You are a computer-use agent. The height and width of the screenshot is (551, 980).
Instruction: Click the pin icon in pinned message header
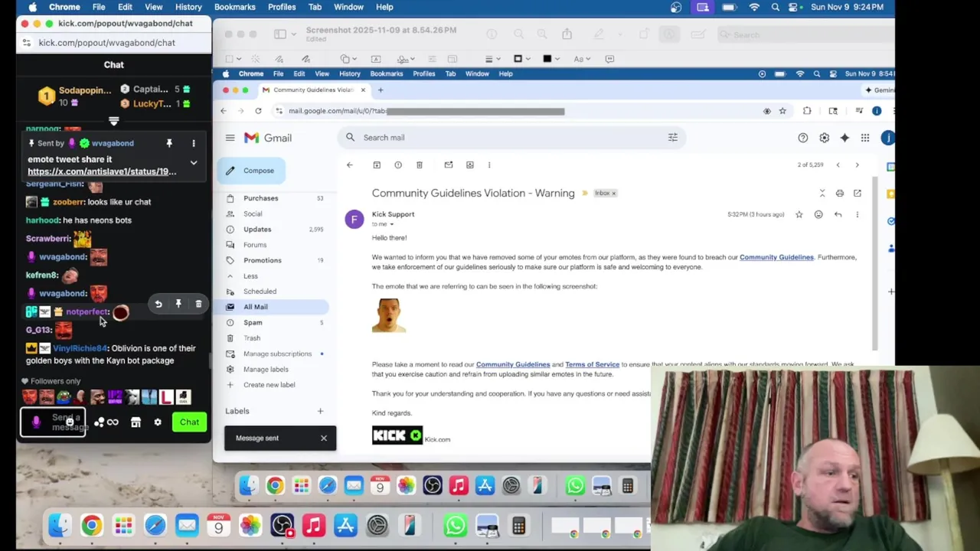169,143
